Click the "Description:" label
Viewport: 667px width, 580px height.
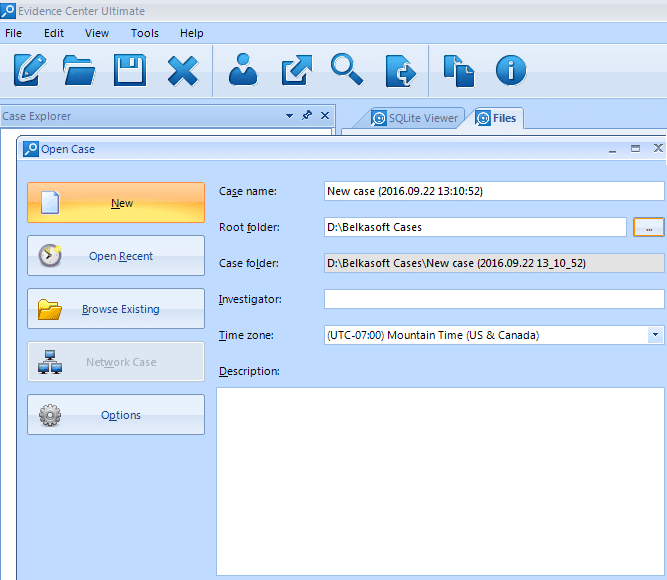(249, 371)
